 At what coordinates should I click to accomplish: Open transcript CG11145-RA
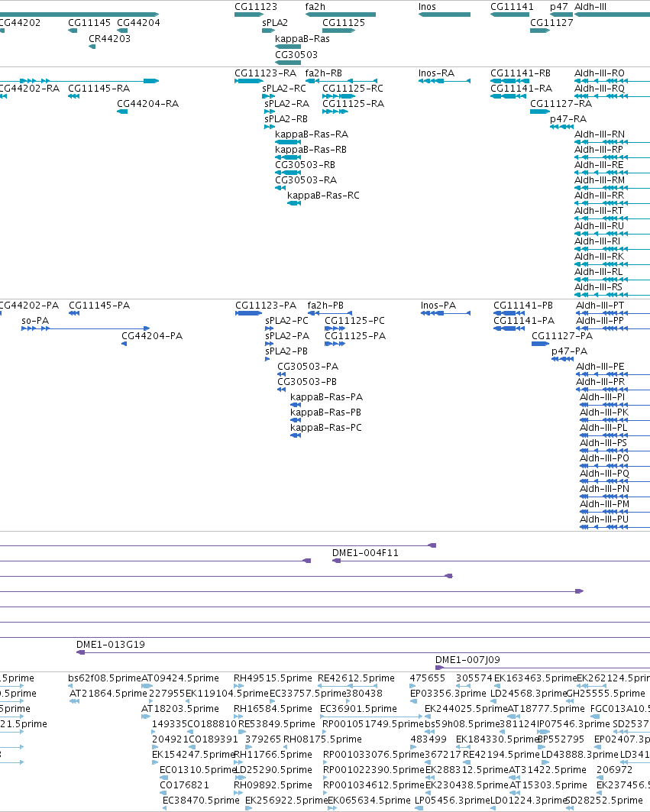point(99,89)
